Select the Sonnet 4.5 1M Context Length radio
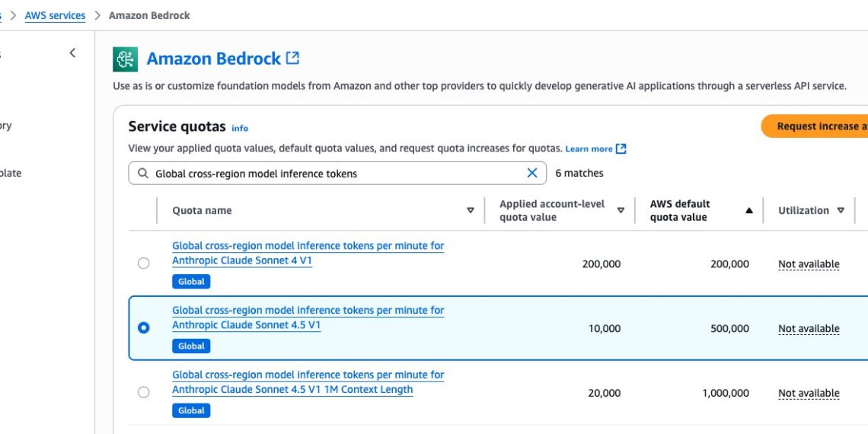 (143, 392)
